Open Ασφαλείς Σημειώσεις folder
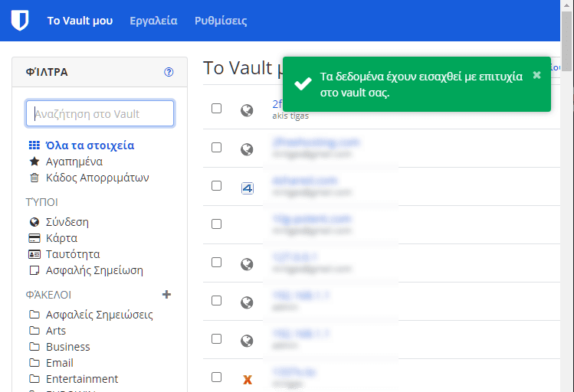The width and height of the screenshot is (574, 392). [x=99, y=315]
